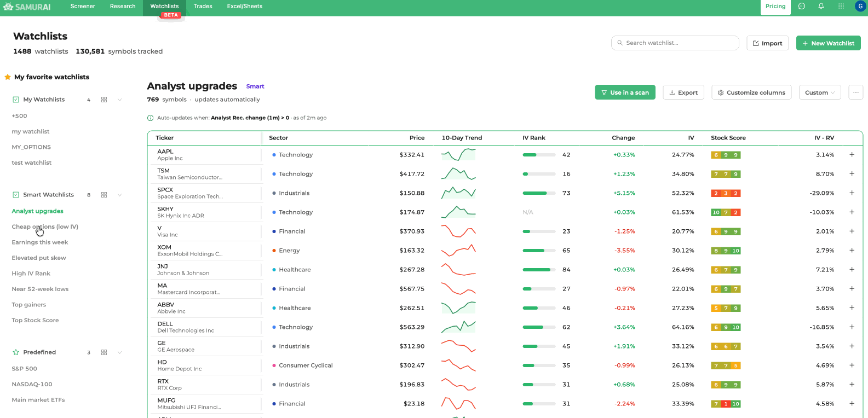
Task: Switch to the Trades tab
Action: [x=203, y=7]
